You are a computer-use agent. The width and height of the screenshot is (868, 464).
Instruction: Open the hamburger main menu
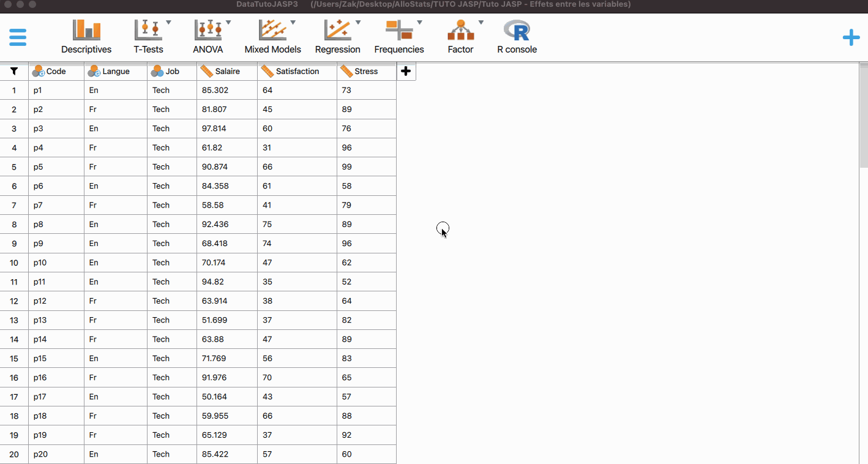(18, 37)
